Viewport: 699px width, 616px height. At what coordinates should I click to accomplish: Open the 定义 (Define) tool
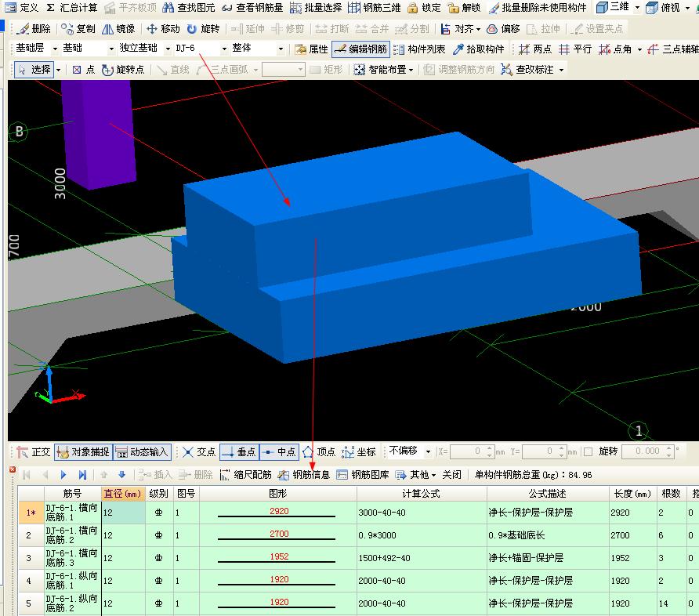coord(22,8)
